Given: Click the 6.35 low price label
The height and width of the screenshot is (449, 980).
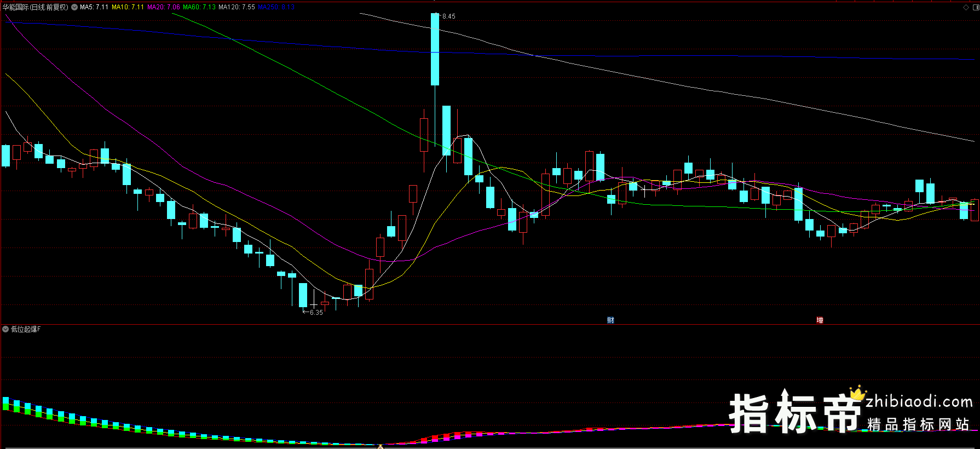Looking at the screenshot, I should click(316, 313).
